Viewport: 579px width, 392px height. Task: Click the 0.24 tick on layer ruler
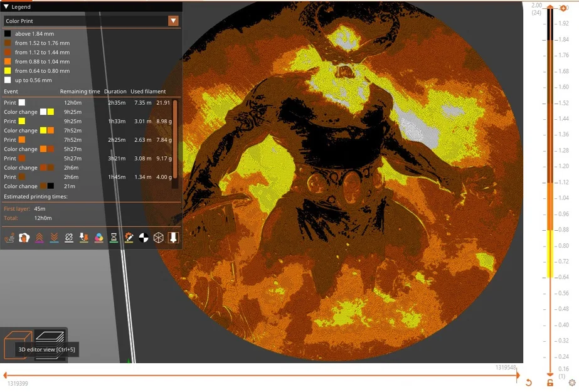tap(563, 357)
